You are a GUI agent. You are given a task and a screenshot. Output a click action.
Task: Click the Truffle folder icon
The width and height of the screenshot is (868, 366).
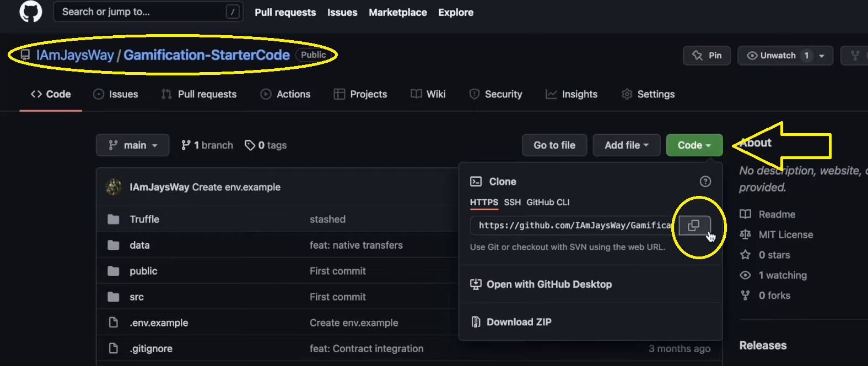pyautogui.click(x=114, y=219)
